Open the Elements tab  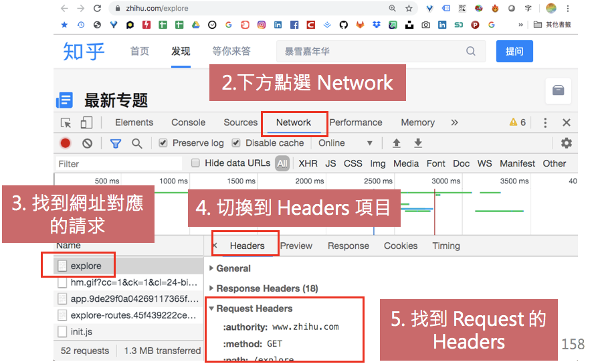click(x=134, y=122)
